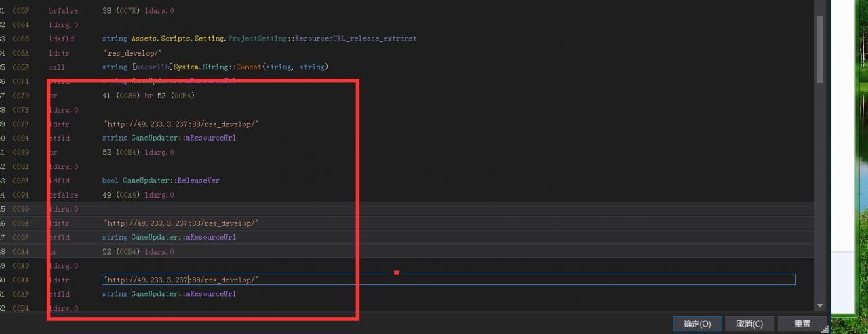Select the offset cell 00AF
Viewport: 868px width, 334px height.
21,294
